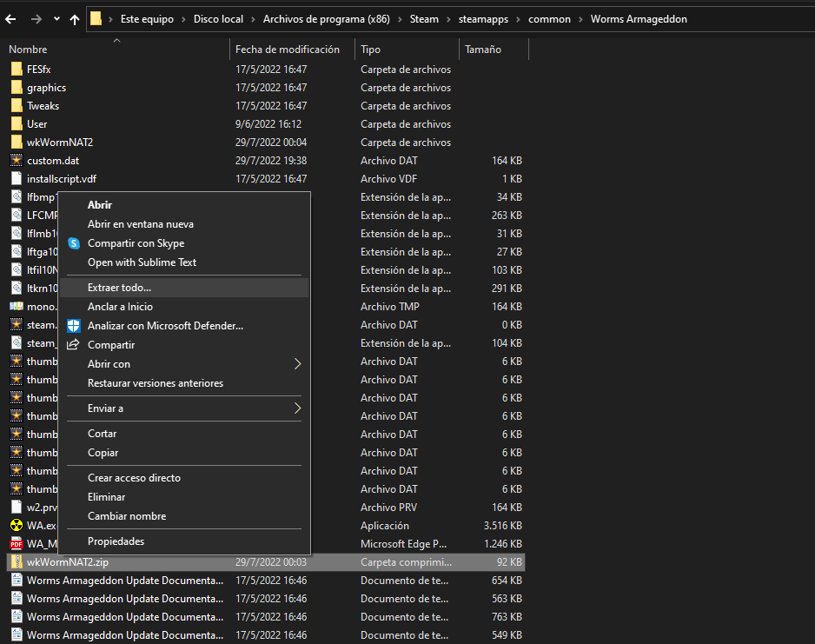
Task: Click the folder icon in address bar
Action: coord(96,19)
